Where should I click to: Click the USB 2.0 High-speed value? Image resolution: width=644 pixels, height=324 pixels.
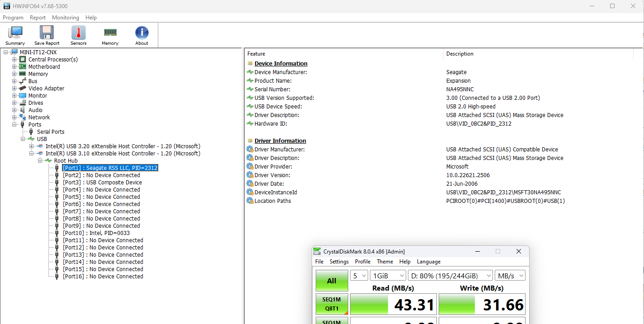(471, 107)
